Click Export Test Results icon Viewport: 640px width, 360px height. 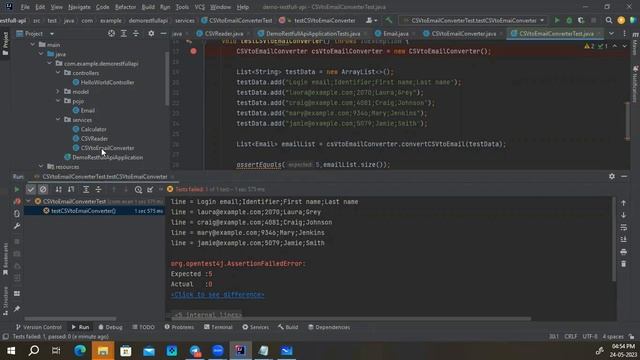point(150,189)
